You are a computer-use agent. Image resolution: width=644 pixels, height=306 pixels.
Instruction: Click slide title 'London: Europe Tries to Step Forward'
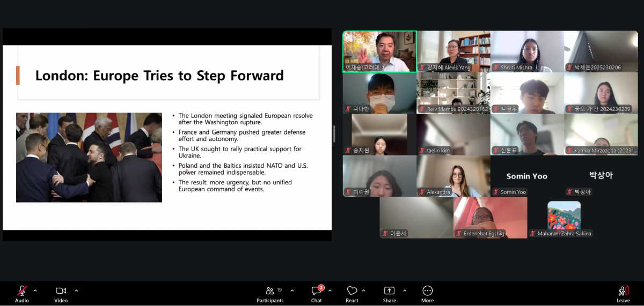click(159, 76)
